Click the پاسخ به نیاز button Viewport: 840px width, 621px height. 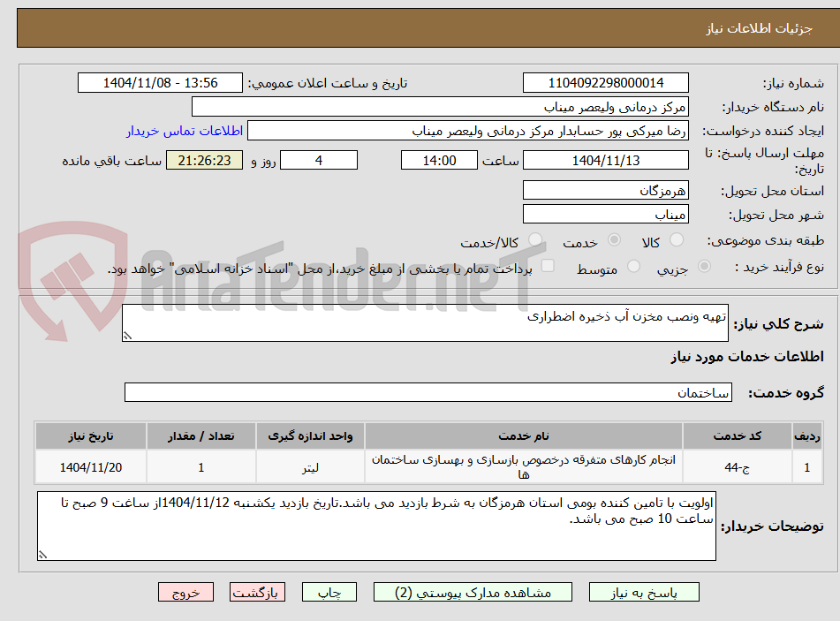click(x=644, y=592)
